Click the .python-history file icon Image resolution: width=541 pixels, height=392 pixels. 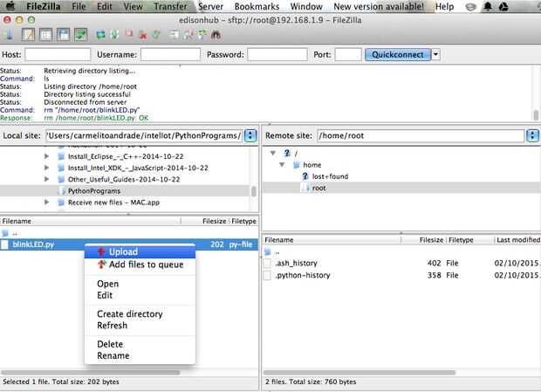click(267, 275)
